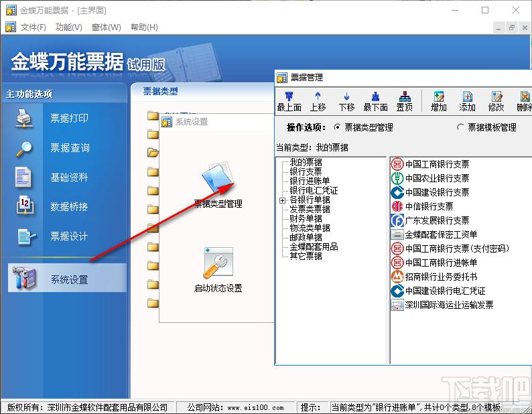532x414 pixels.
Task: Minimize the inner 主界面 child window
Action: (x=498, y=28)
